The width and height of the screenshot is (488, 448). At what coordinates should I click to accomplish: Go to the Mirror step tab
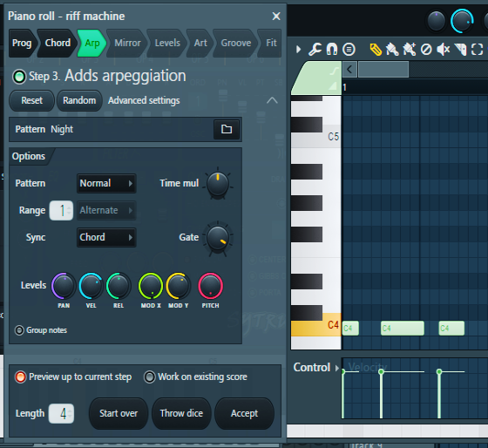click(127, 43)
